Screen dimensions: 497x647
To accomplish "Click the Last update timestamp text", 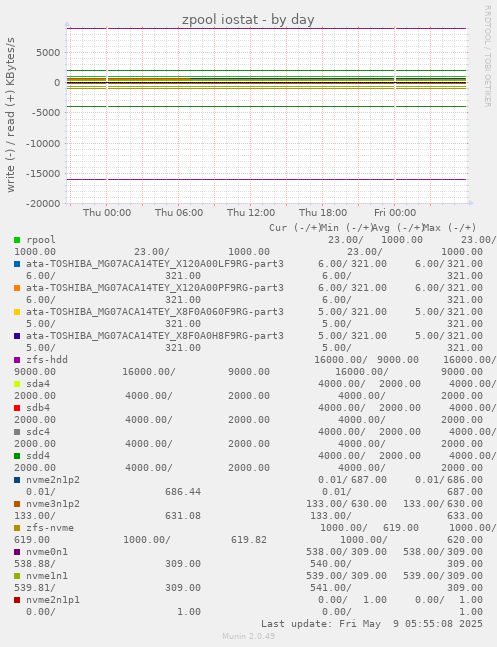I will point(372,623).
